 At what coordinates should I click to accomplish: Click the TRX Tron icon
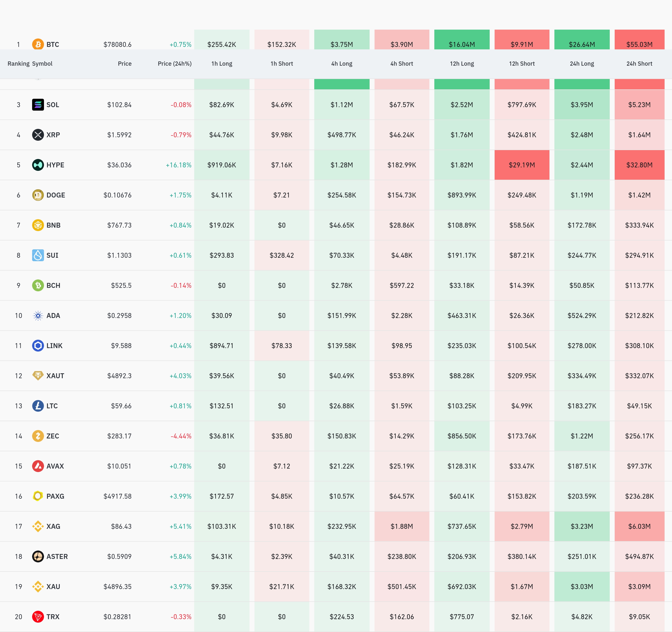(38, 616)
